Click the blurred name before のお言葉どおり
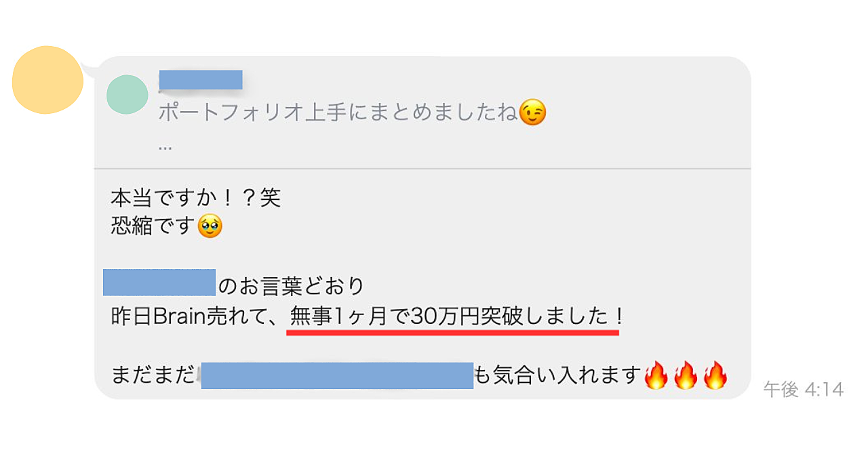 pos(159,282)
